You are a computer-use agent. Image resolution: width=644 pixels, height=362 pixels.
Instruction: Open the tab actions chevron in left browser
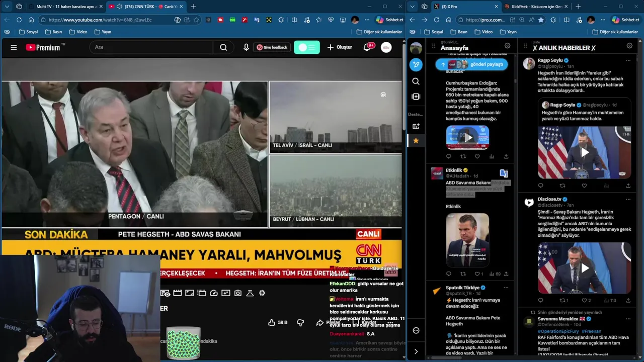click(x=7, y=7)
